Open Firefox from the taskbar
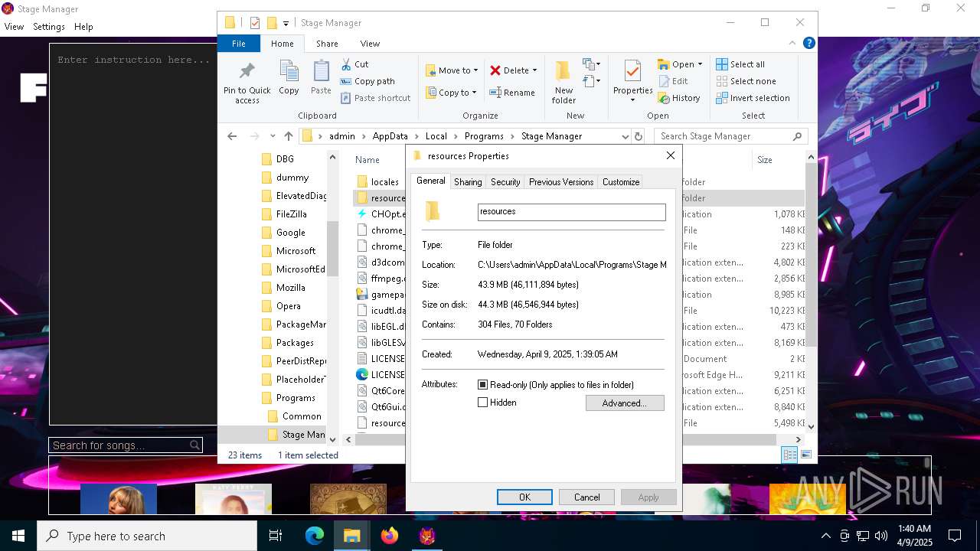980x551 pixels. [x=390, y=536]
